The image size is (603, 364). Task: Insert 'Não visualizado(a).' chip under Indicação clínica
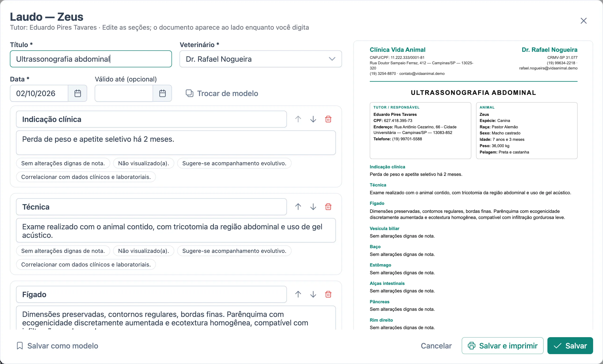(x=143, y=163)
